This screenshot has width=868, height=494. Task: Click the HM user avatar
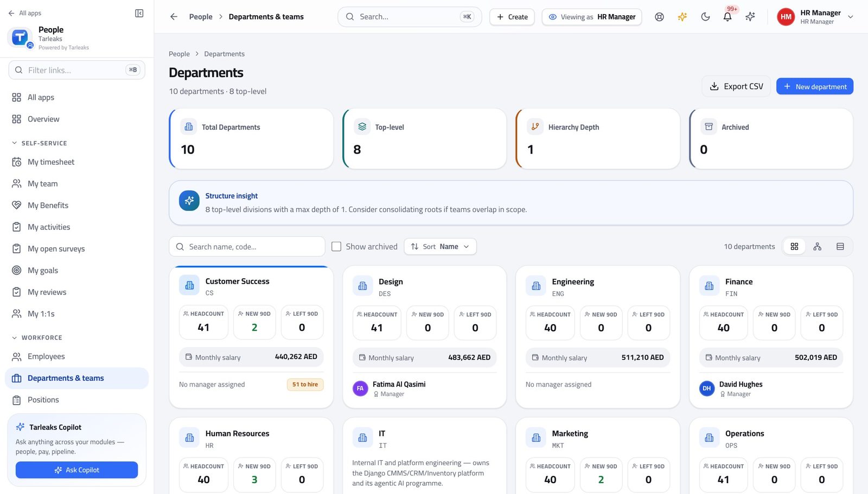(x=786, y=17)
